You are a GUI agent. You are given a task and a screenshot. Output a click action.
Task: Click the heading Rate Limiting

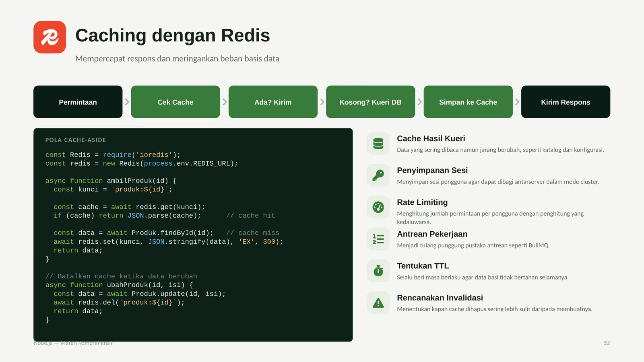(422, 202)
